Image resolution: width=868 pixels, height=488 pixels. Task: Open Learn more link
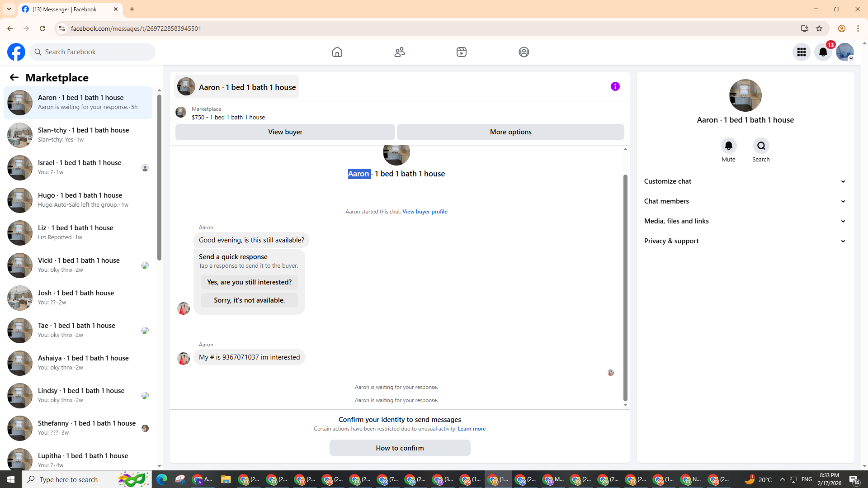(472, 429)
